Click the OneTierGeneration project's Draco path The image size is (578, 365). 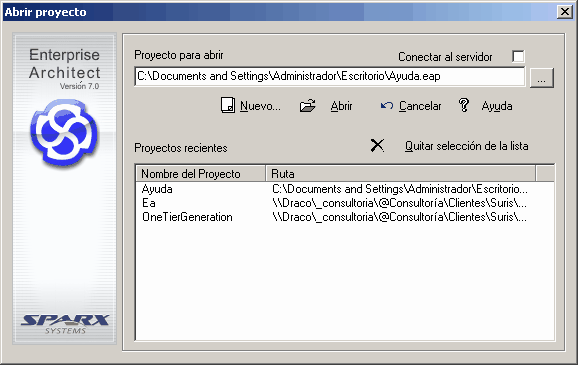(x=400, y=217)
